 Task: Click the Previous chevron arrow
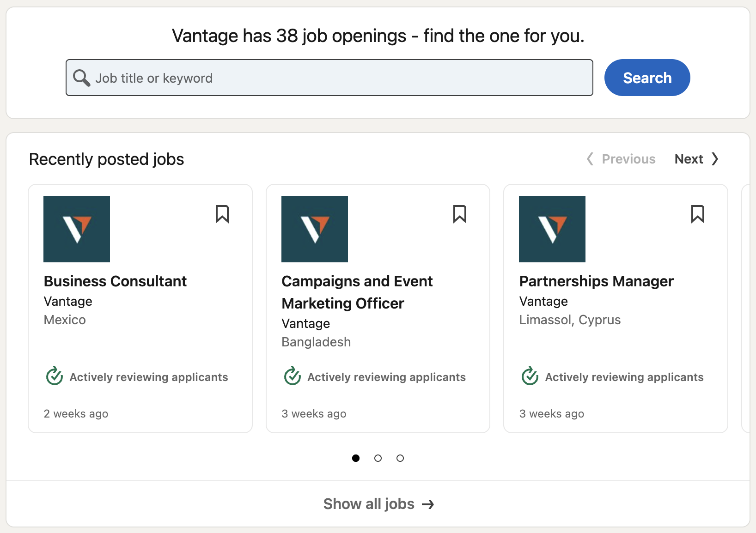click(590, 159)
